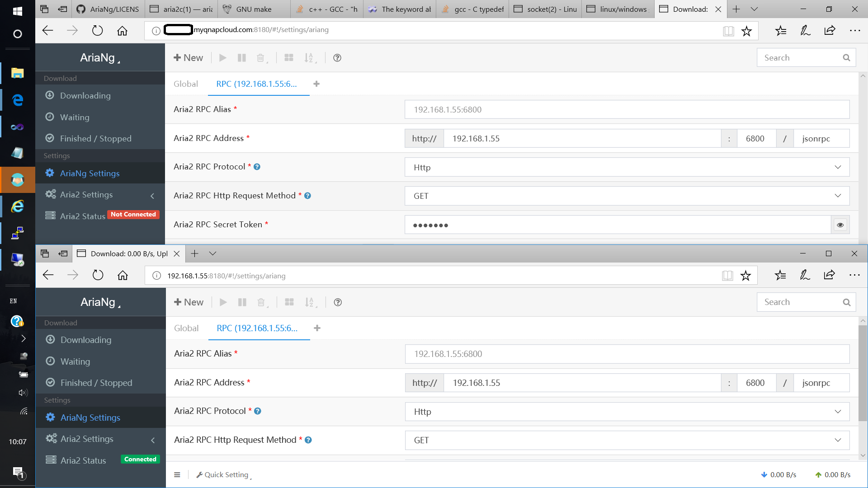Reveal the Aria2 RPC Secret Token
868x488 pixels.
click(x=840, y=225)
